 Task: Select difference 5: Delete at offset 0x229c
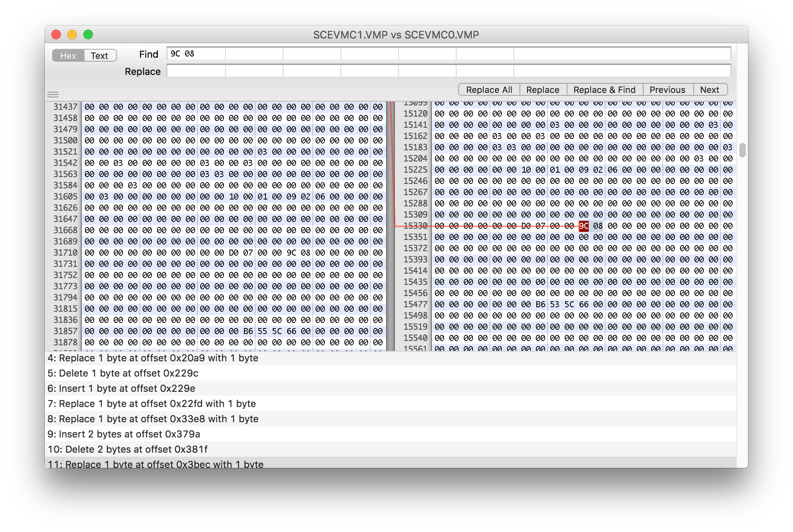click(x=123, y=373)
